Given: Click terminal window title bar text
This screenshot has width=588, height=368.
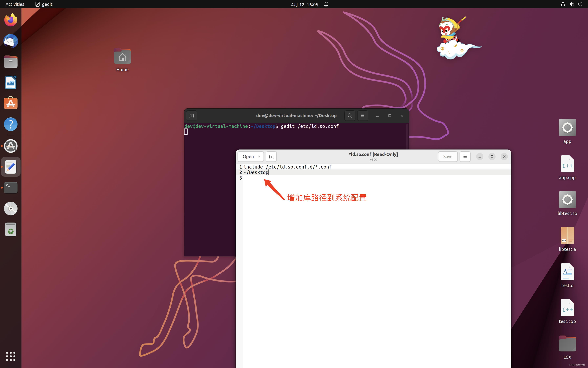Looking at the screenshot, I should [296, 115].
